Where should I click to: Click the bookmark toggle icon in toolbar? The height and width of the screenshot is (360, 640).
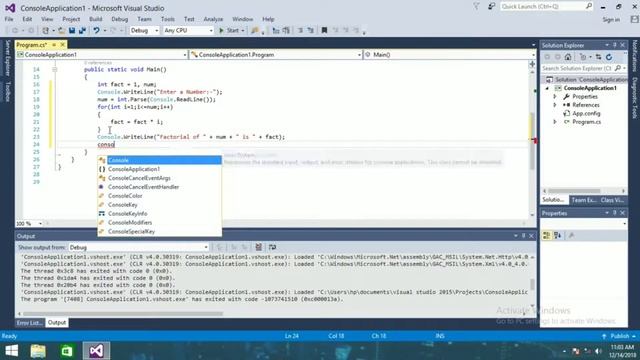(x=324, y=31)
